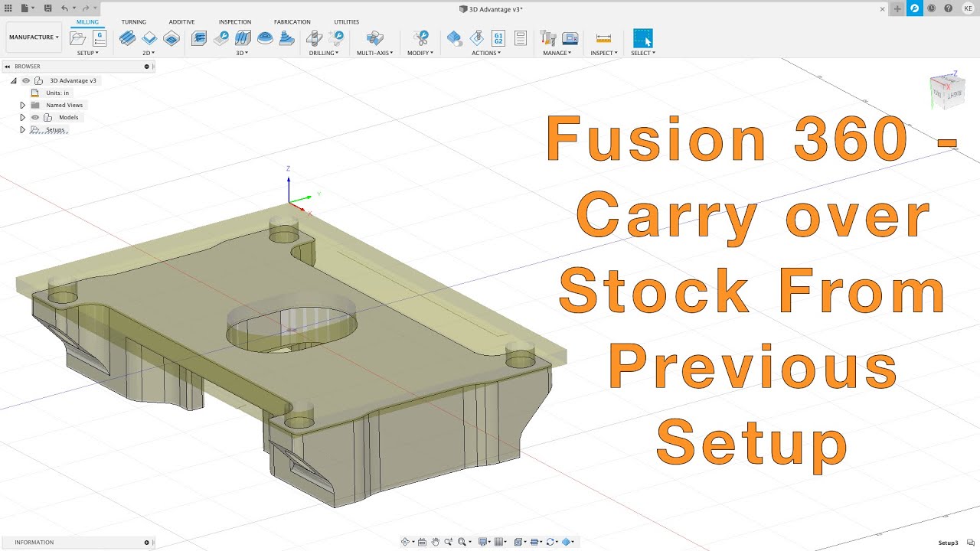Activate the Select window tool
Viewport: 980px width, 551px height.
coord(643,38)
